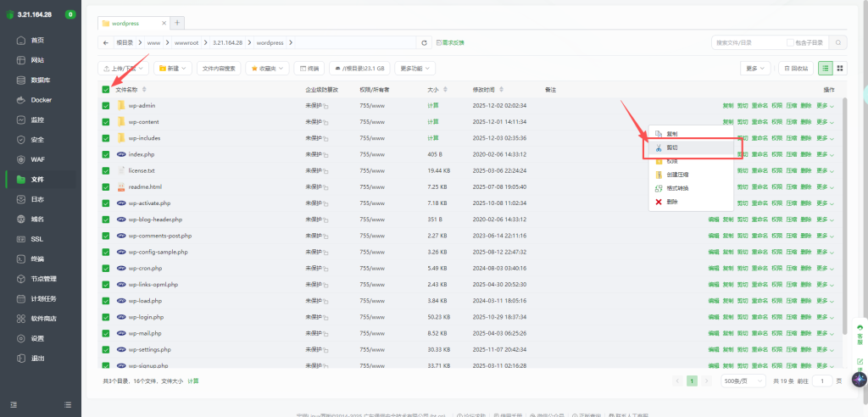Click the collapse sidebar icon at bottom left
This screenshot has height=417, width=868.
point(14,405)
